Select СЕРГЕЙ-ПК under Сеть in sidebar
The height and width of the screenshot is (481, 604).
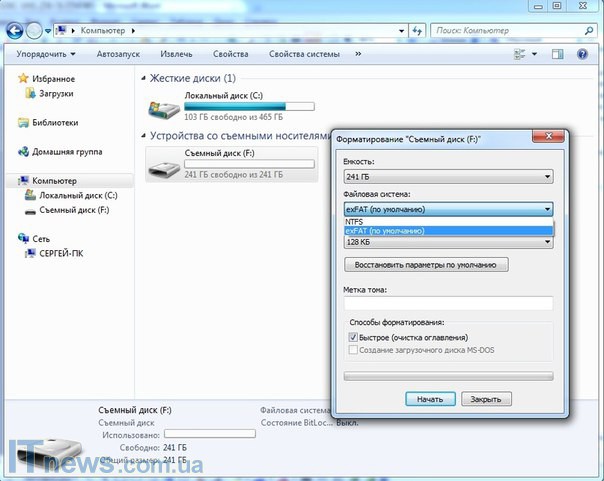click(61, 254)
